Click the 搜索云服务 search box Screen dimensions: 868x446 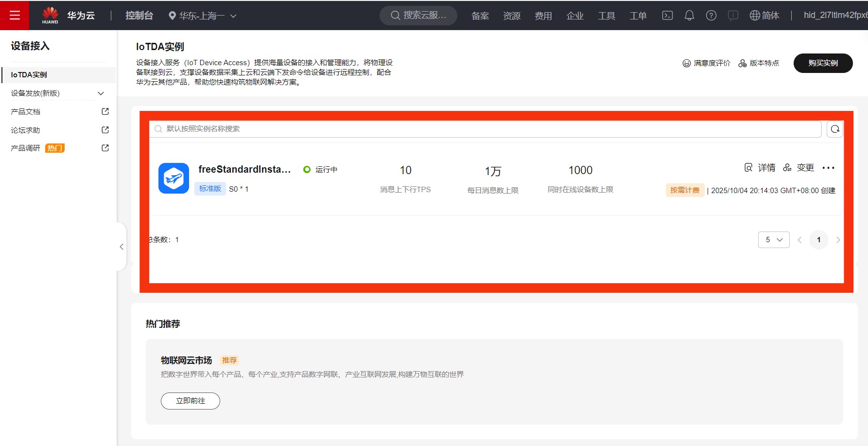coord(418,16)
